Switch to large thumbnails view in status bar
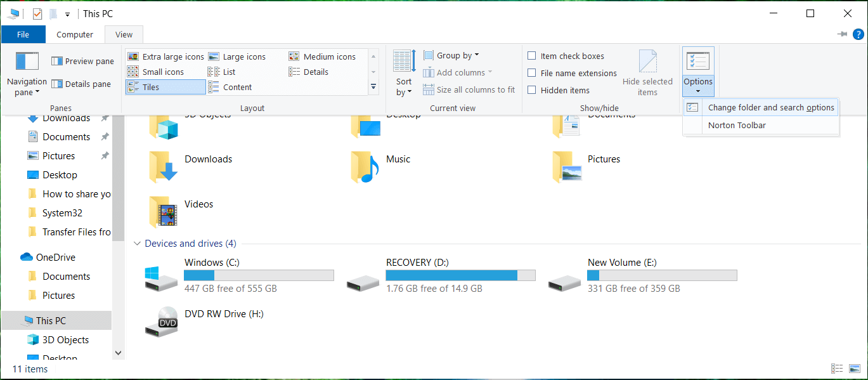This screenshot has height=380, width=868. [x=854, y=369]
